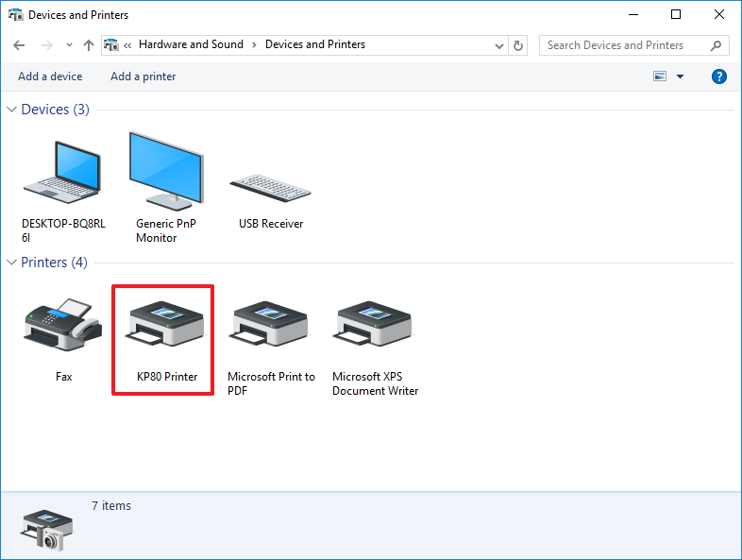Click the Devices and Printers breadcrumb

point(315,44)
